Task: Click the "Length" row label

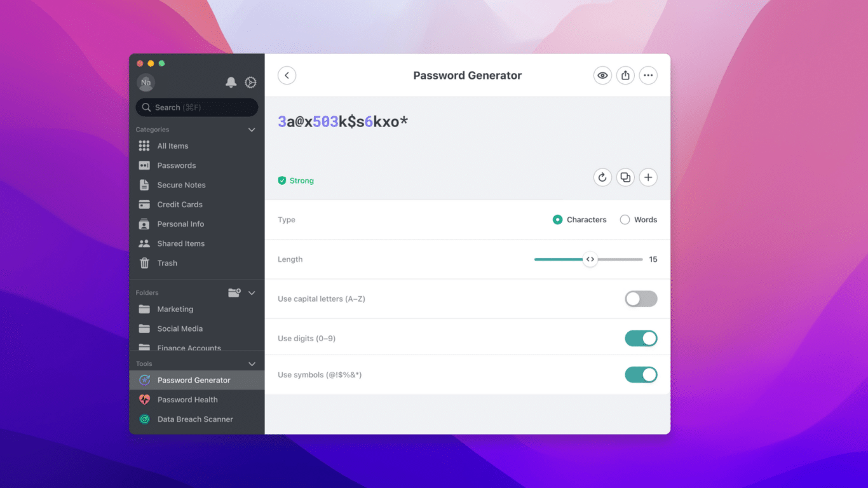Action: (x=290, y=259)
